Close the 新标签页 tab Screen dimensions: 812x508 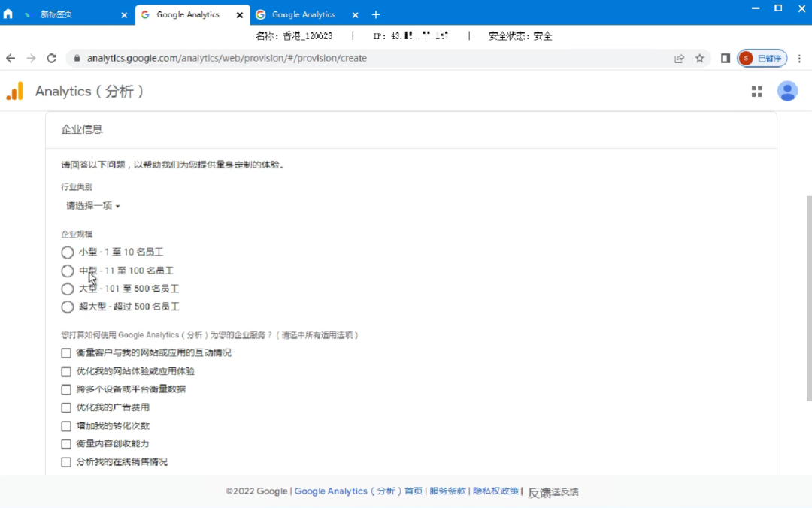[x=124, y=15]
